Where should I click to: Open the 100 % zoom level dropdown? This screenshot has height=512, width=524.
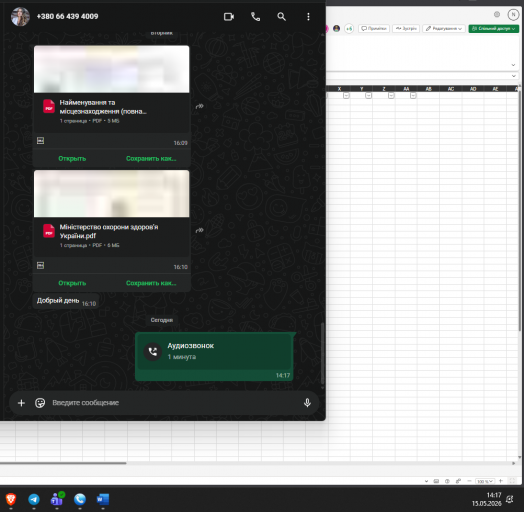[485, 481]
